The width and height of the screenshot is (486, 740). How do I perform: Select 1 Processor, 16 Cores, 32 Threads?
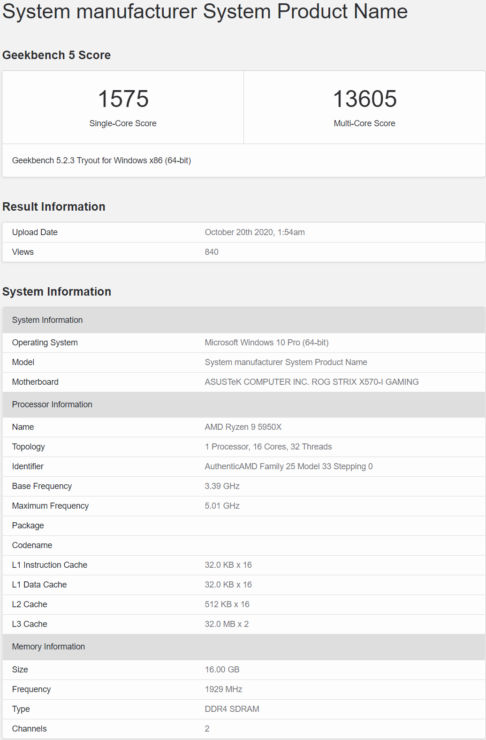click(268, 447)
